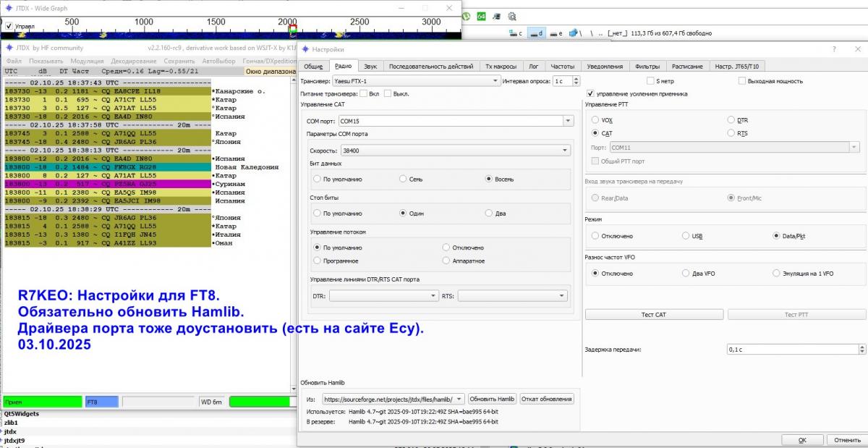
Task: Open the Частоты tab
Action: click(x=562, y=66)
